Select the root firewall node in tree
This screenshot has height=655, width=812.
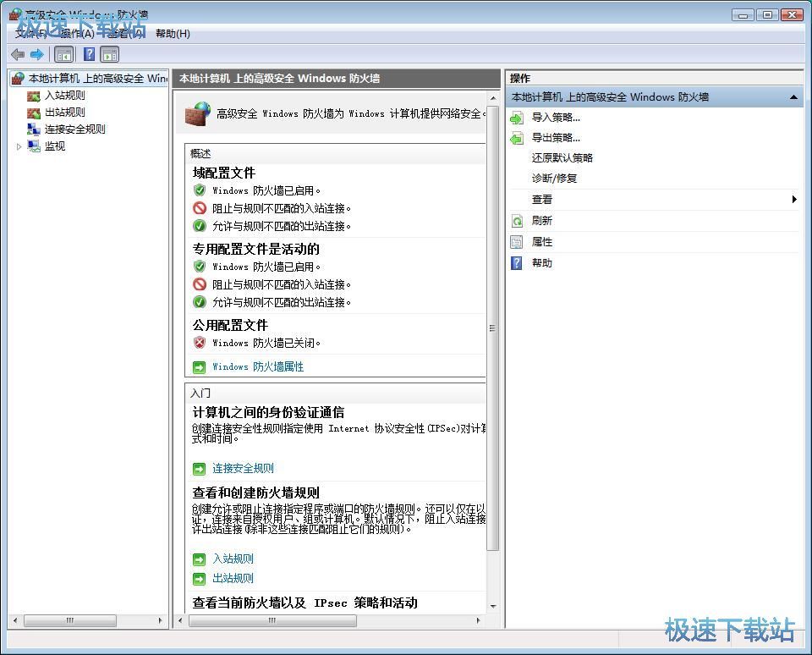[x=90, y=78]
